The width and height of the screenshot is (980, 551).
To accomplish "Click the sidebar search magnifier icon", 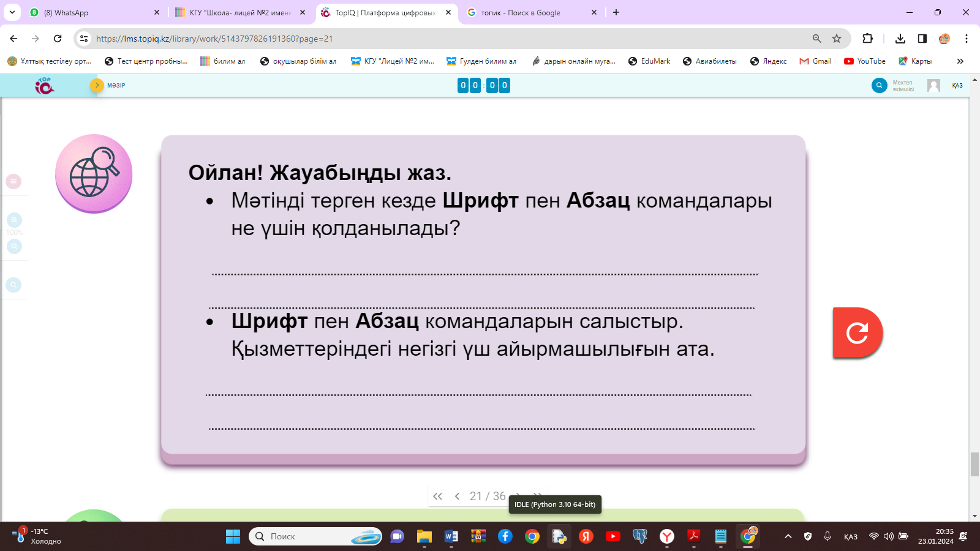I will (13, 285).
